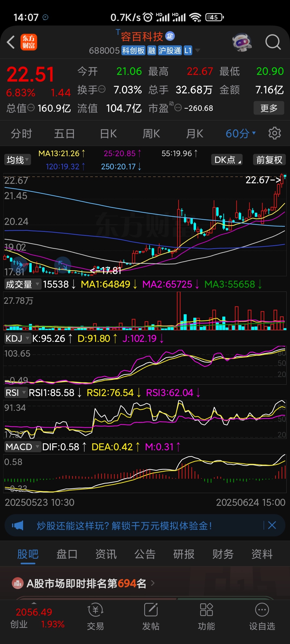The image size is (290, 644).
Task: Tap the 融 margin tag
Action: pyautogui.click(x=152, y=50)
